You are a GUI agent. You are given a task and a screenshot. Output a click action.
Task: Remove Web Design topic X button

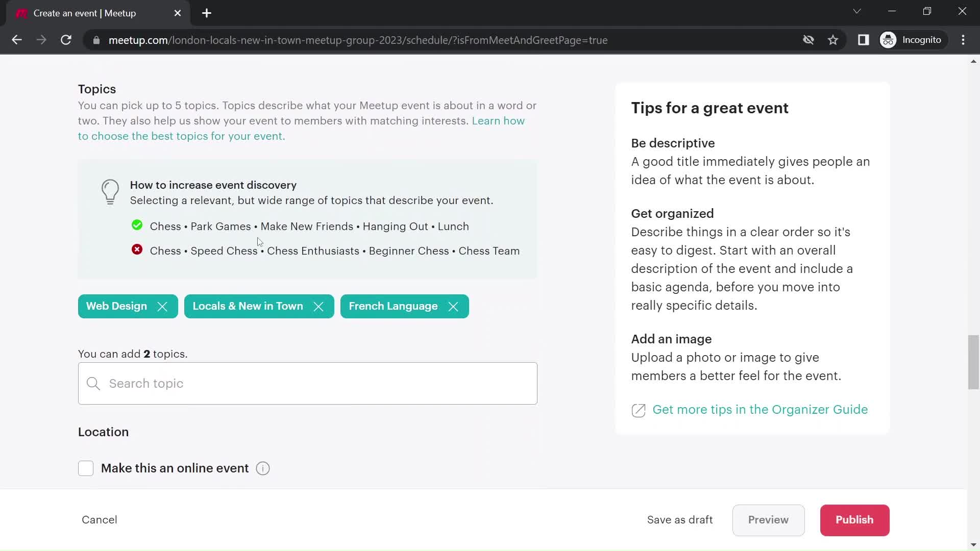(162, 307)
